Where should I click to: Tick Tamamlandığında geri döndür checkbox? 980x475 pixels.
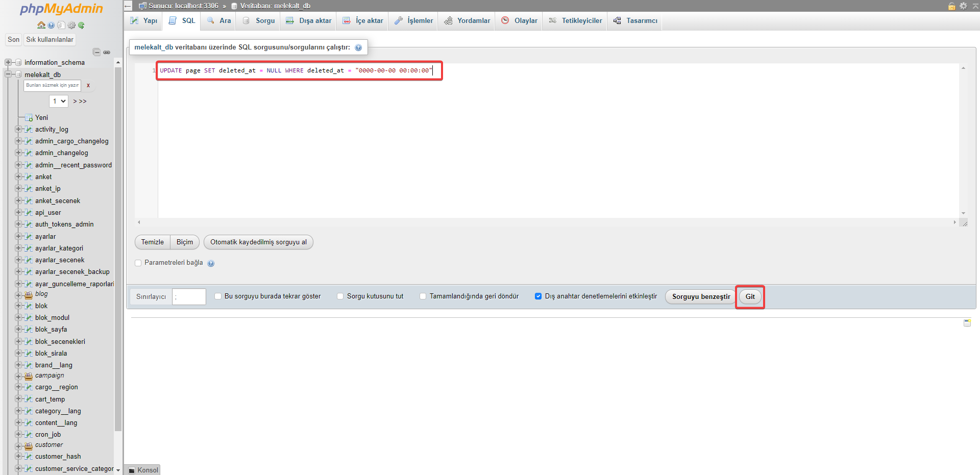(x=423, y=296)
